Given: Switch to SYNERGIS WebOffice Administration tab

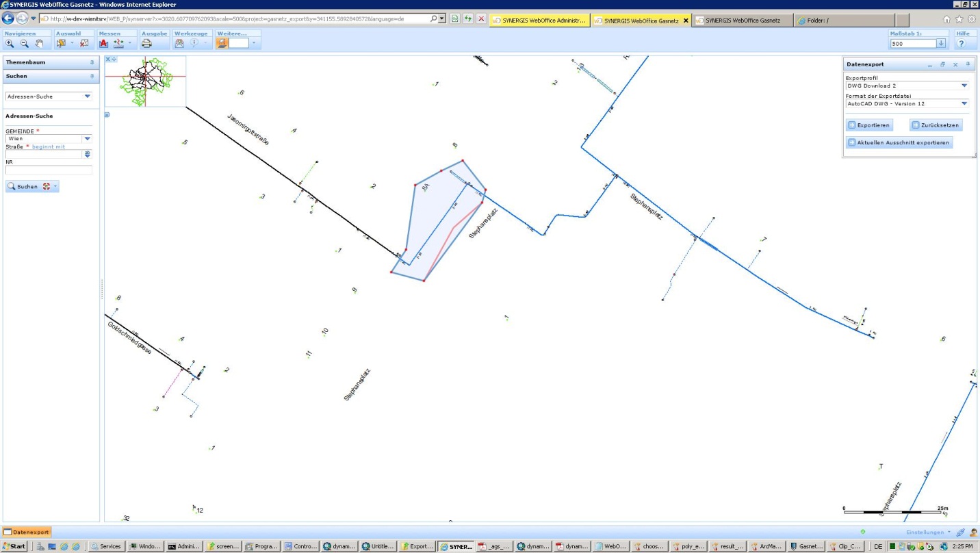Looking at the screenshot, I should coord(539,21).
